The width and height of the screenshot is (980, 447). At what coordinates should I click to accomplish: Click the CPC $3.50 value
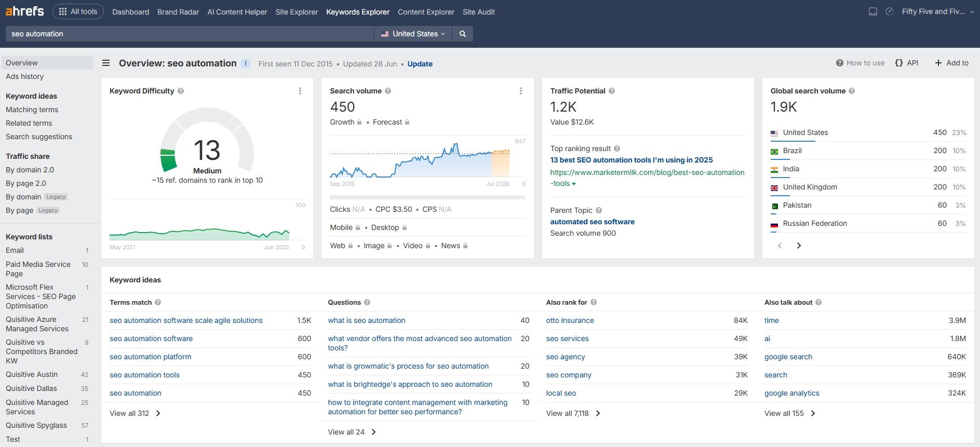tap(394, 209)
